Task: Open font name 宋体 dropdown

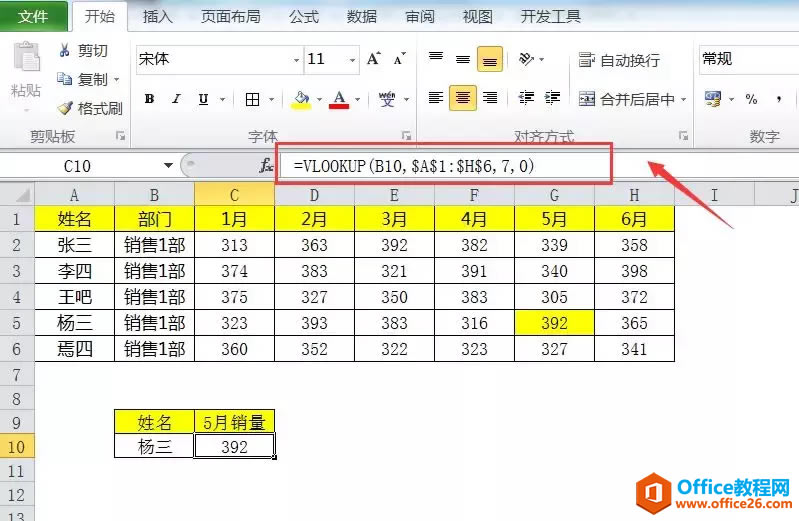Action: point(296,60)
